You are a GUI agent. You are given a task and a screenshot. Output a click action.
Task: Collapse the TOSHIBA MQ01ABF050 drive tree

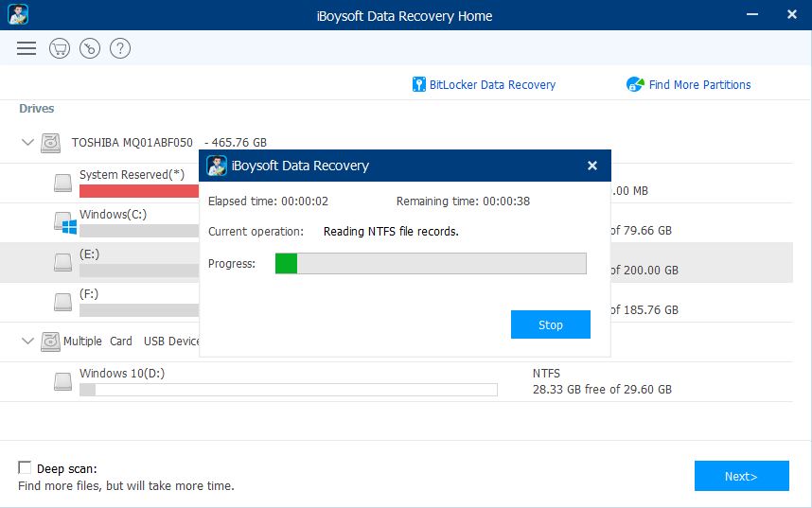pyautogui.click(x=27, y=142)
